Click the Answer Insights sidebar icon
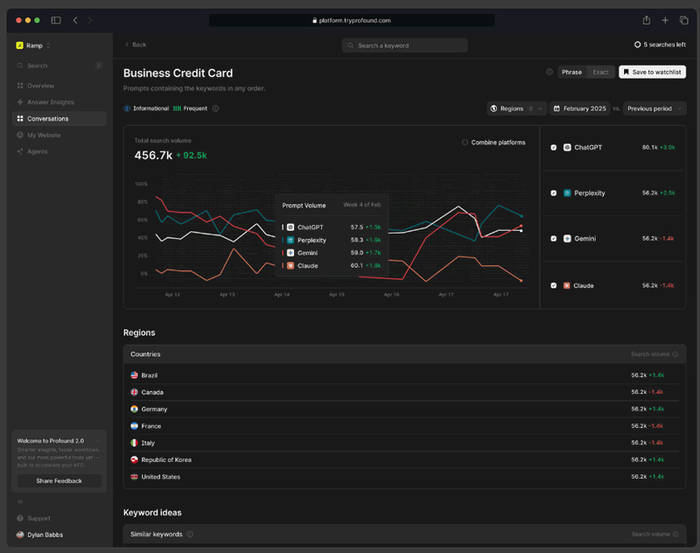 pos(20,102)
